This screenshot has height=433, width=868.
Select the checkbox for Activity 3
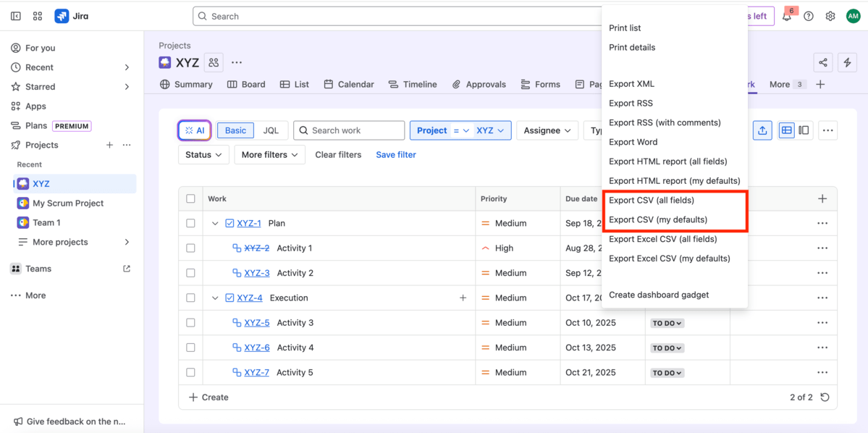190,322
